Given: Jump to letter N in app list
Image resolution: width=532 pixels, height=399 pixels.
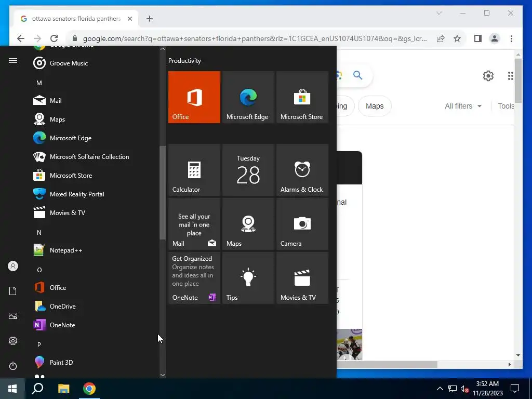Looking at the screenshot, I should [39, 232].
